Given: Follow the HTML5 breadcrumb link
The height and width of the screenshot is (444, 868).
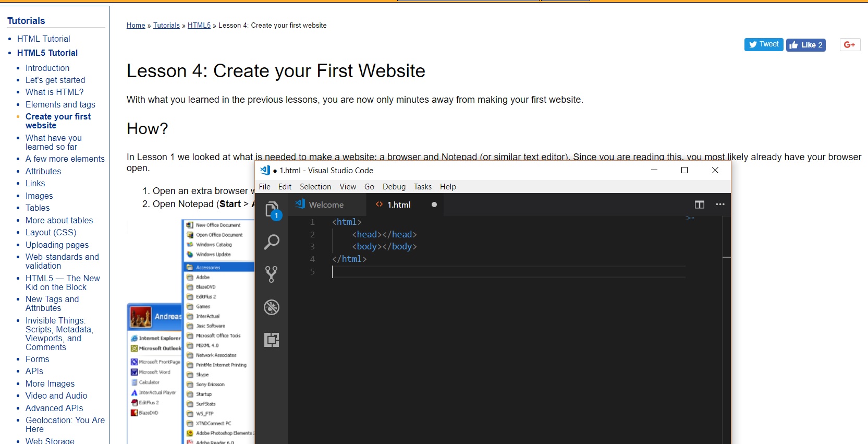Looking at the screenshot, I should tap(199, 26).
